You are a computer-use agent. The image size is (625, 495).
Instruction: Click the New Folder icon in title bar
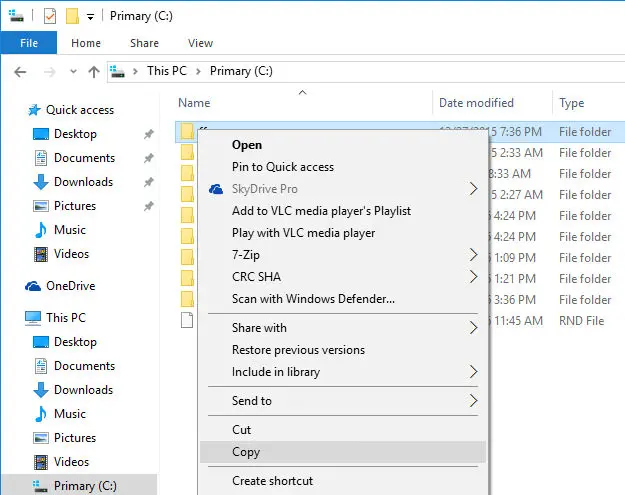pos(72,16)
